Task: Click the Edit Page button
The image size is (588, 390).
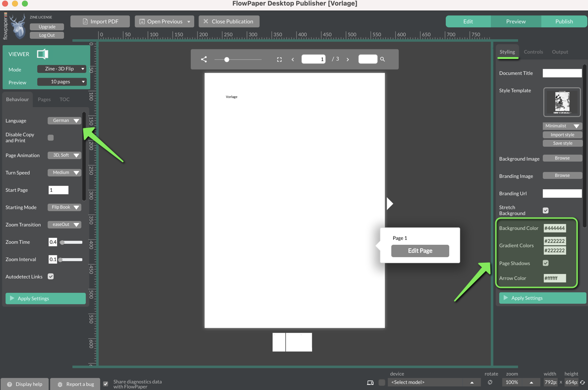Action: pyautogui.click(x=420, y=251)
